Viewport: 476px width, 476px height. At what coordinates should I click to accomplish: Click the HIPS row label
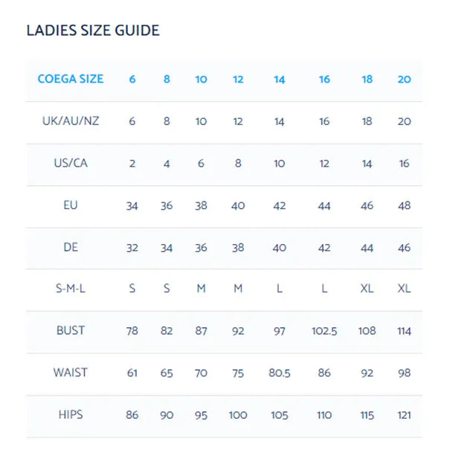pyautogui.click(x=71, y=414)
